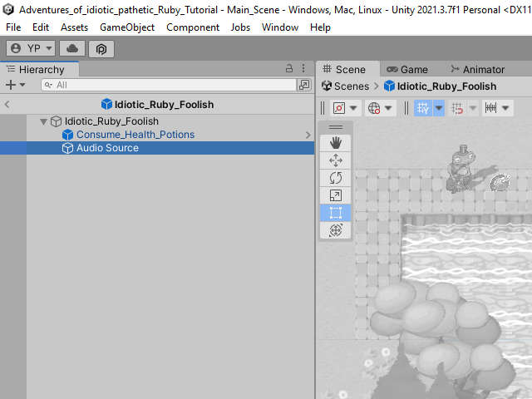Open the Jobs menu
The height and width of the screenshot is (399, 532).
[240, 27]
